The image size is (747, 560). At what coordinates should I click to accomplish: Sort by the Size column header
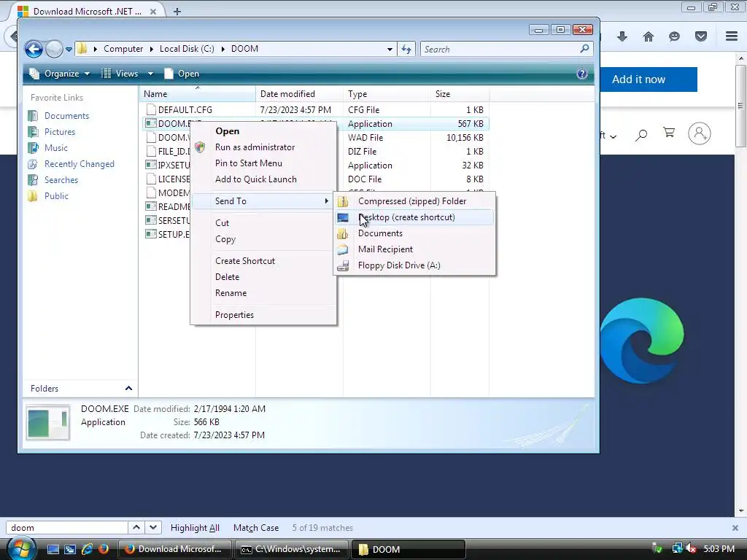point(460,94)
